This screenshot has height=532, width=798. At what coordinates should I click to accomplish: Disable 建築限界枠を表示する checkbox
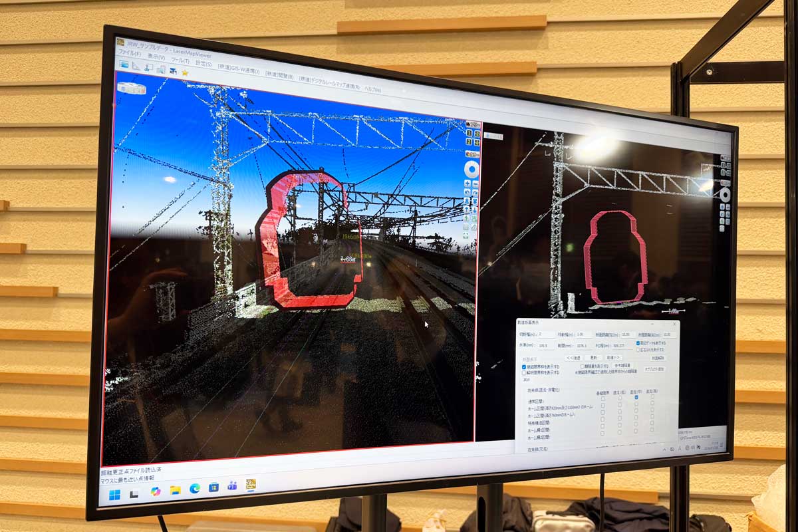[523, 366]
